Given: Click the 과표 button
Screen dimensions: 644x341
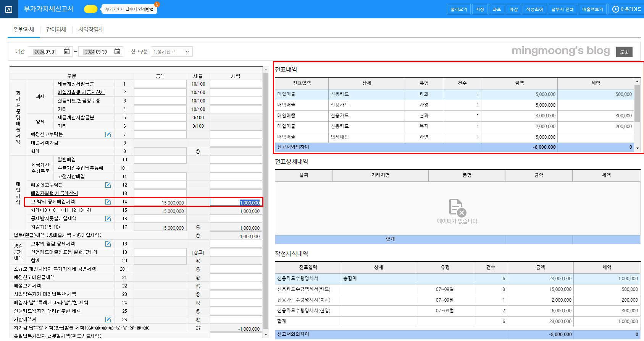Looking at the screenshot, I should point(497,9).
